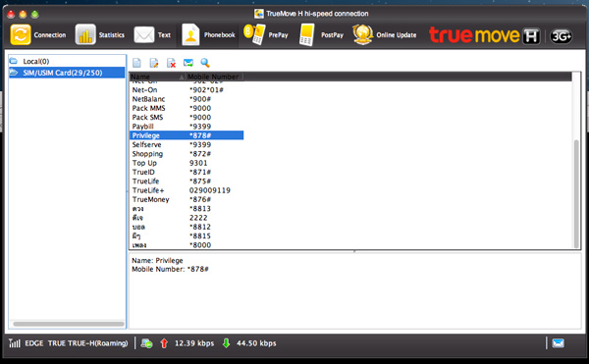The image size is (589, 364).
Task: Click the green download arrow icon
Action: pos(226,343)
